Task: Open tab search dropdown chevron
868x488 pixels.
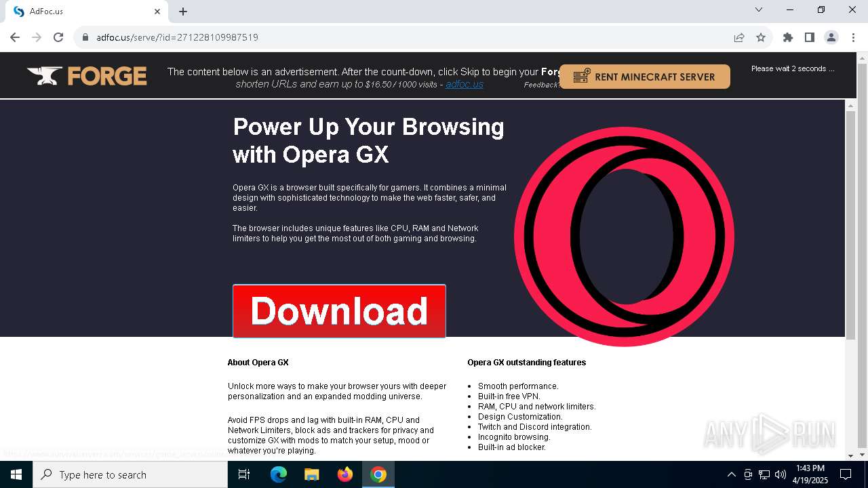Action: pos(759,10)
